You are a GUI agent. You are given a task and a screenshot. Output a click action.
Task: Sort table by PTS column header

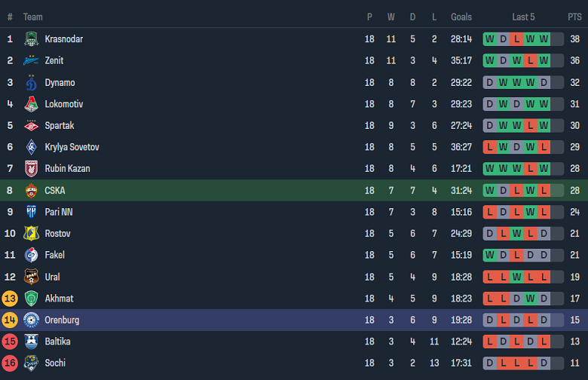(574, 17)
